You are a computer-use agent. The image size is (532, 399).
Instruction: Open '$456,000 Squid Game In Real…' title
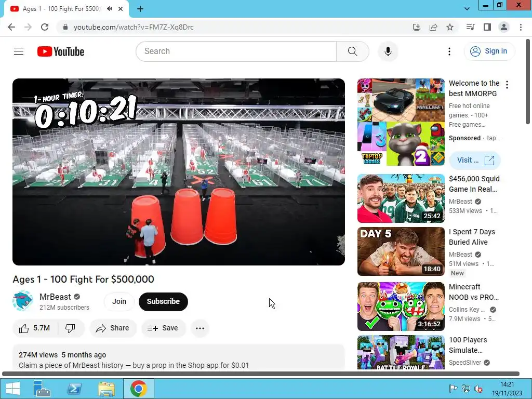[x=474, y=184]
